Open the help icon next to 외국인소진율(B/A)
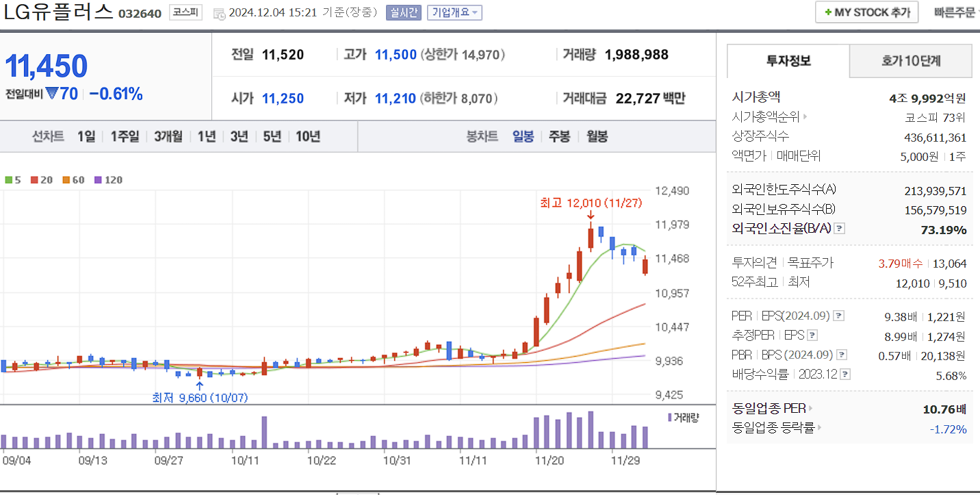 pos(840,229)
